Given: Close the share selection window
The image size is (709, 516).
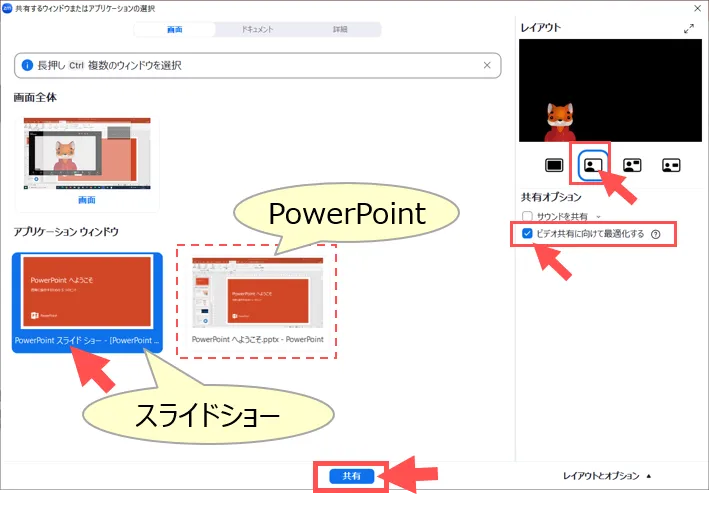Looking at the screenshot, I should click(x=698, y=8).
